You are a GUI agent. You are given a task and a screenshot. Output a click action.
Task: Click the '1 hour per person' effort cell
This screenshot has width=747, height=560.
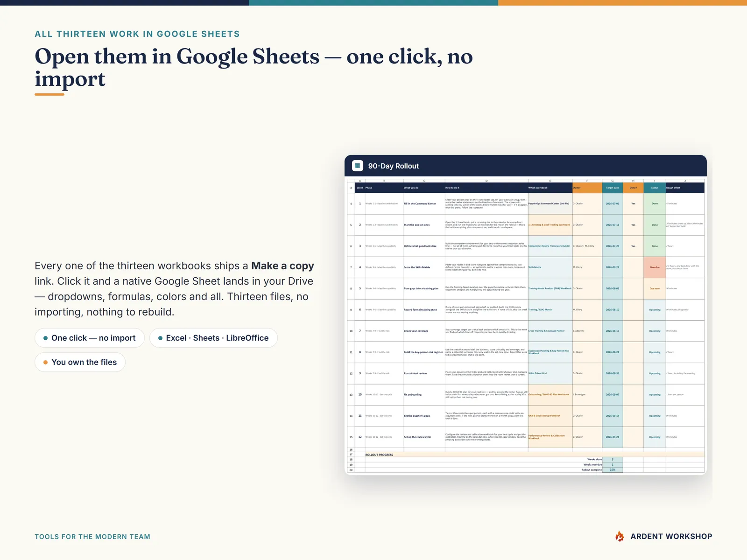685,395
